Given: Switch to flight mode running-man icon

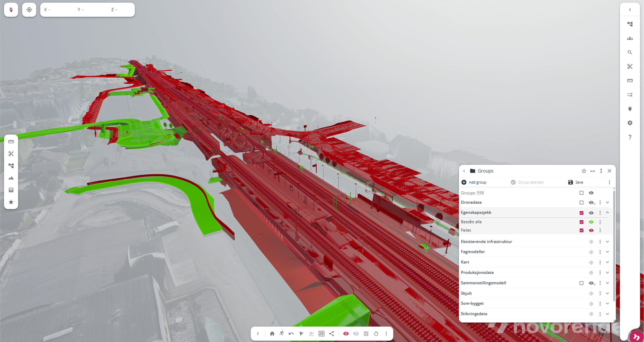Looking at the screenshot, I should coord(281,334).
